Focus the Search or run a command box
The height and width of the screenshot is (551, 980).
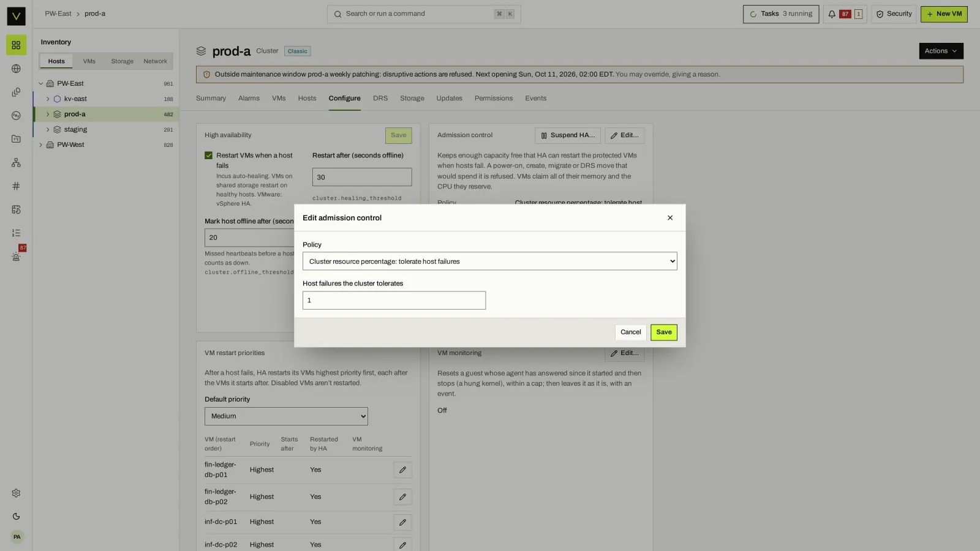coord(424,14)
